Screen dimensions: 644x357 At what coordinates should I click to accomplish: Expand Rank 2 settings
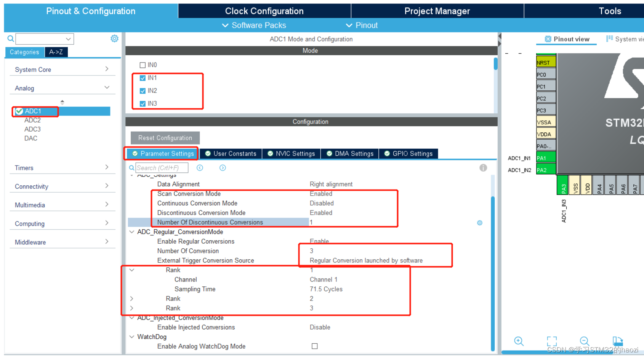[x=132, y=299]
